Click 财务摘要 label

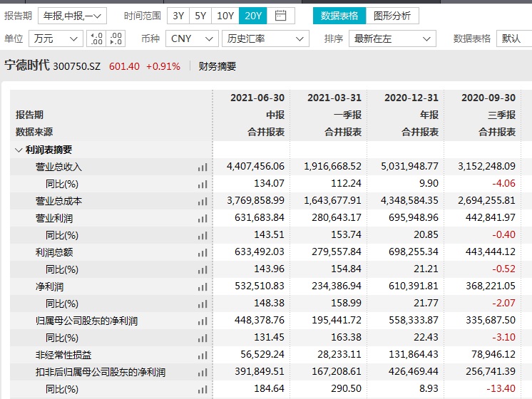(x=218, y=66)
